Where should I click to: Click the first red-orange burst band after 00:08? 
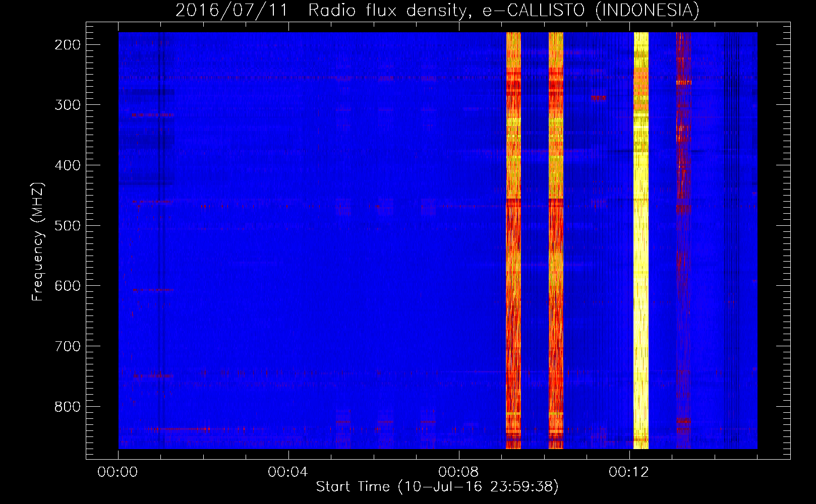[513, 240]
